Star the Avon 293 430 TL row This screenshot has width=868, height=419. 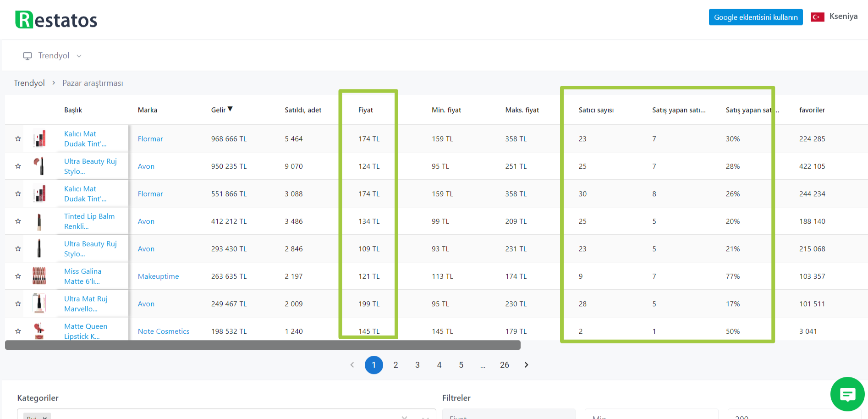18,248
